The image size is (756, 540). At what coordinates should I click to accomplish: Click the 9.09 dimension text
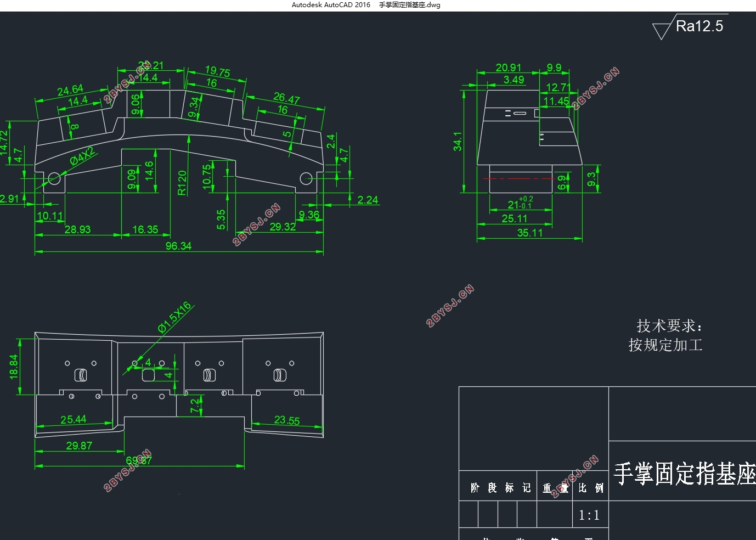coord(132,179)
